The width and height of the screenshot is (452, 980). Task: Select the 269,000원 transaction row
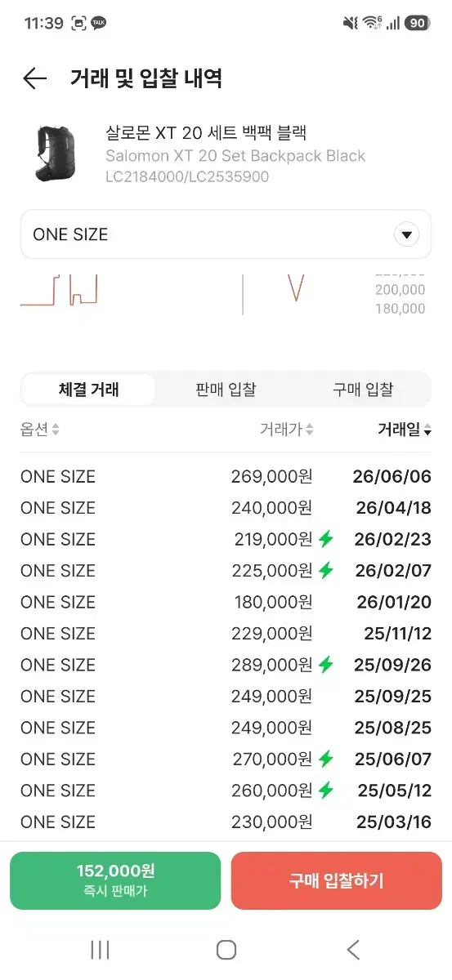tap(226, 476)
